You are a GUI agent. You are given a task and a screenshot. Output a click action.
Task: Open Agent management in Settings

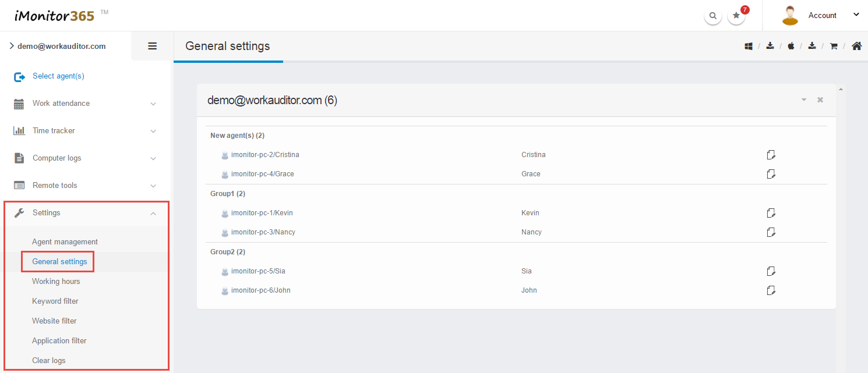pyautogui.click(x=65, y=242)
